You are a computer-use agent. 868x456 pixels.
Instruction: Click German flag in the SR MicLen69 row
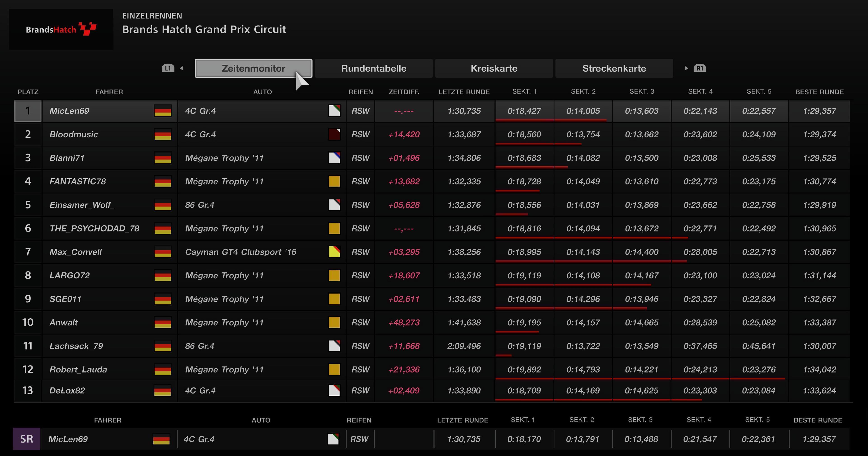(161, 439)
